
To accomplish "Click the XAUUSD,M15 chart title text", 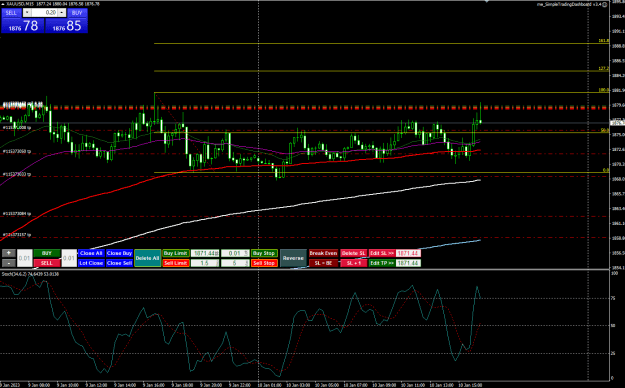I will 20,4.
